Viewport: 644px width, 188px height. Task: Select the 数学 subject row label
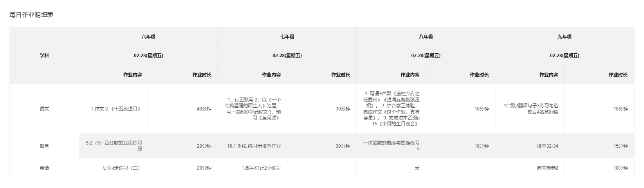44,146
